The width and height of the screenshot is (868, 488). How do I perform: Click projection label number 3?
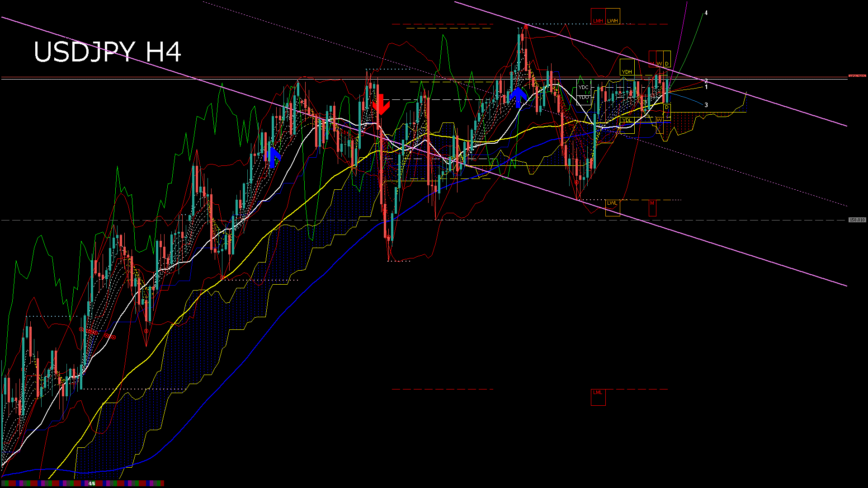tap(706, 105)
